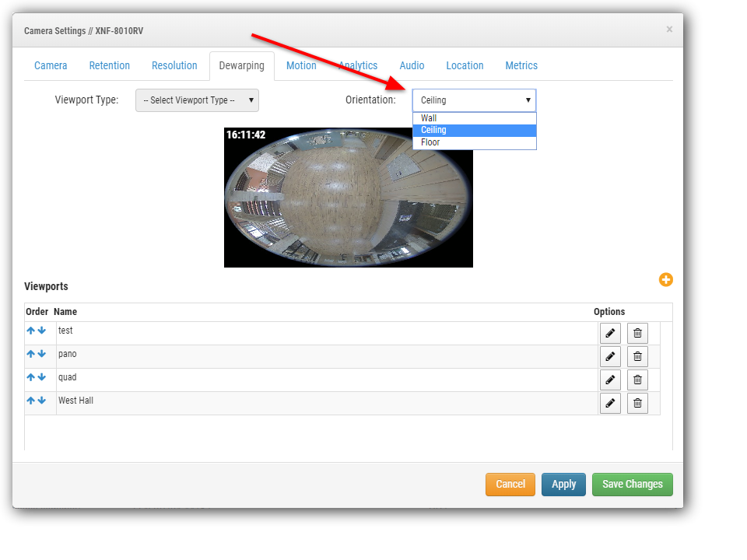Click the pencil icon for quad viewport

click(610, 380)
